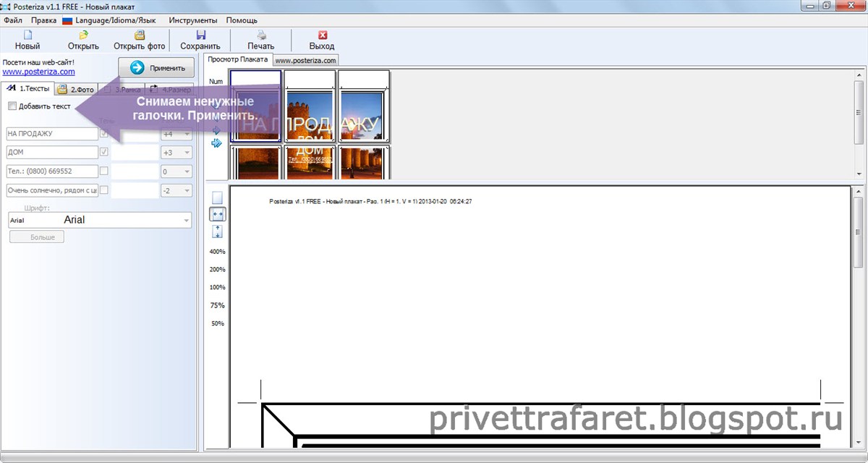Open the Помощь menu
Image resolution: width=868 pixels, height=463 pixels.
pos(242,21)
